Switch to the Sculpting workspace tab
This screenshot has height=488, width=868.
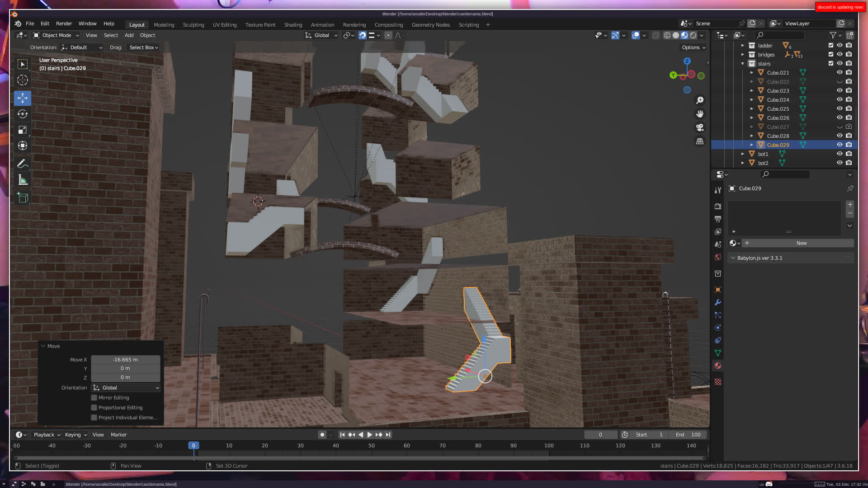[x=193, y=25]
